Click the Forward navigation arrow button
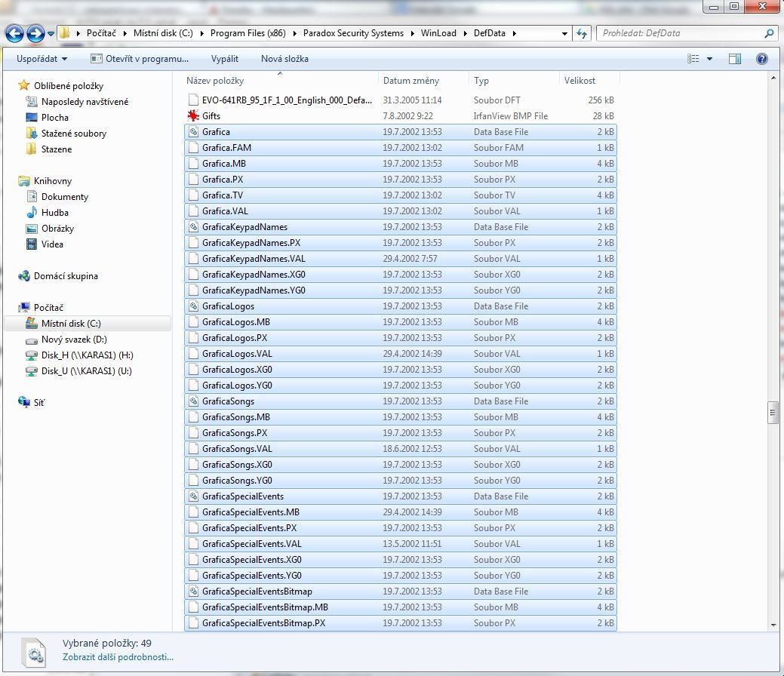Image resolution: width=784 pixels, height=676 pixels. point(35,33)
